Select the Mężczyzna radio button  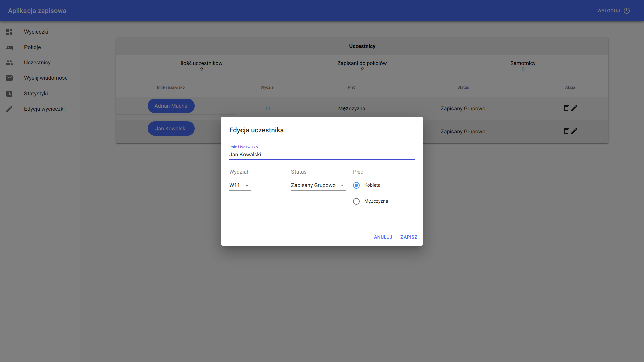click(x=356, y=201)
